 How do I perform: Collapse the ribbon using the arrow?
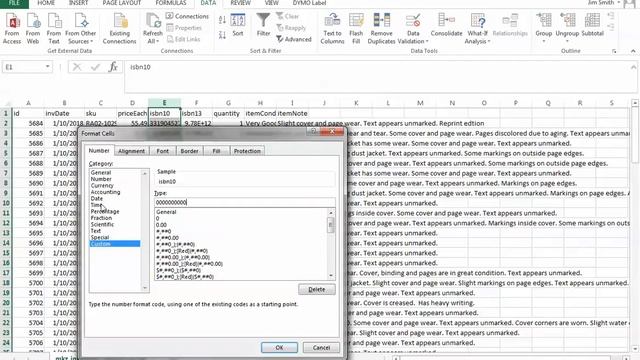633,51
